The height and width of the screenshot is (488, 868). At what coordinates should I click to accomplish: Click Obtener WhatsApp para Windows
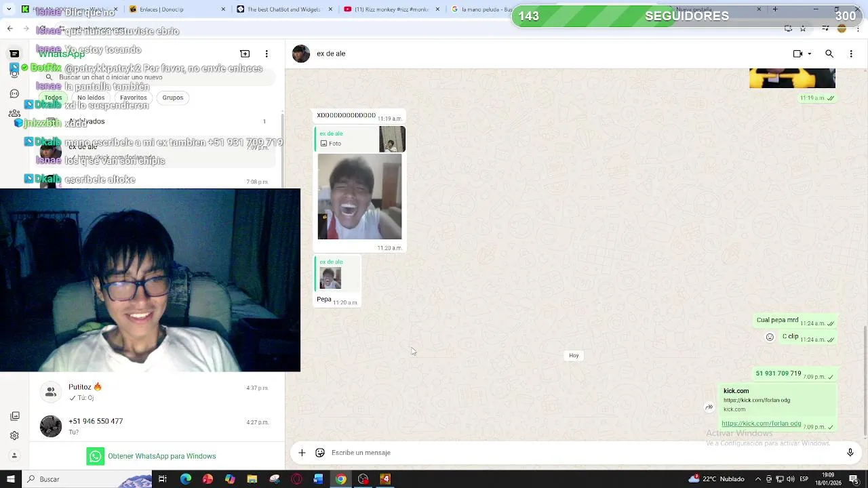tap(151, 456)
